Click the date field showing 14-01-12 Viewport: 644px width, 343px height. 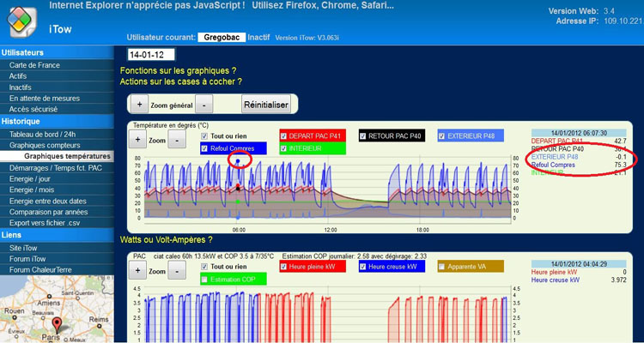coord(151,55)
